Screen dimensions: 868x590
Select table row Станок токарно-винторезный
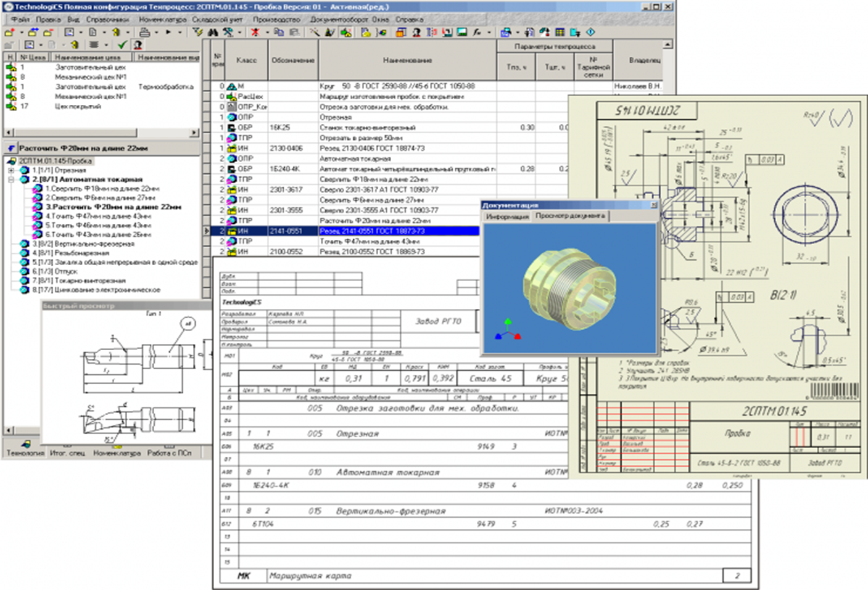point(367,128)
